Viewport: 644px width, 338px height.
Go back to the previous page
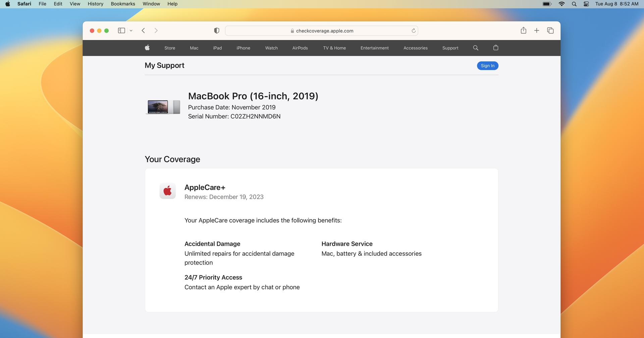(143, 31)
